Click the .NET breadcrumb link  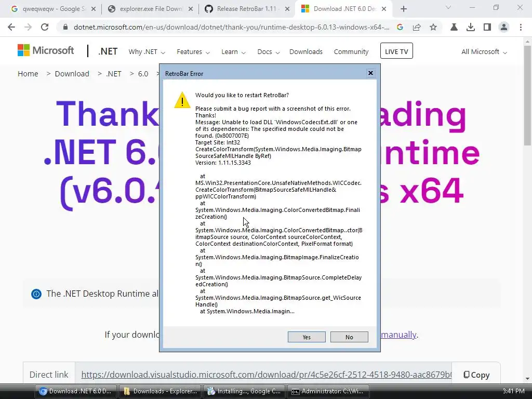pos(114,74)
